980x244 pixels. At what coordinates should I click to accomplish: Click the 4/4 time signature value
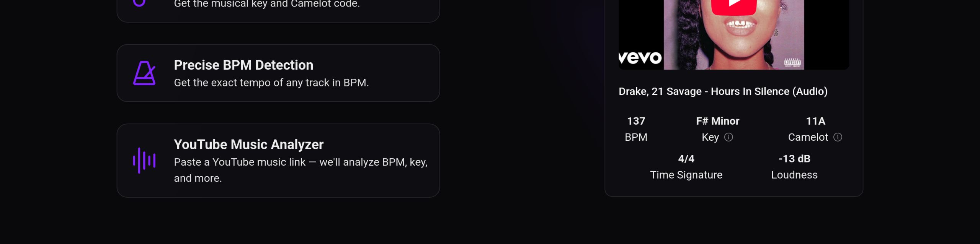point(686,159)
